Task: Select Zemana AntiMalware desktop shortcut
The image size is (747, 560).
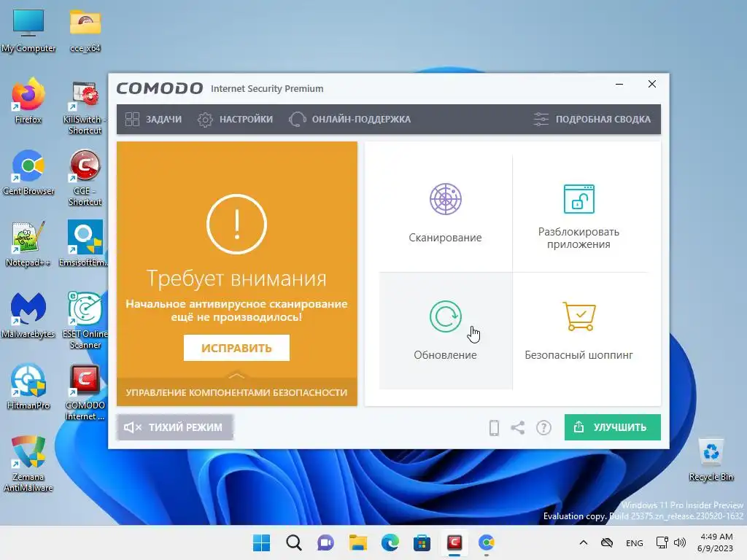Action: click(x=28, y=464)
